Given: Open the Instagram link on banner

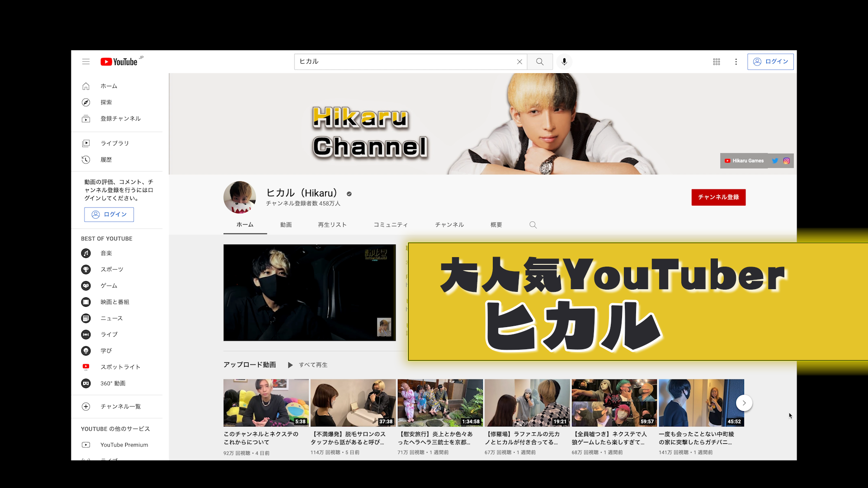Looking at the screenshot, I should pyautogui.click(x=787, y=161).
